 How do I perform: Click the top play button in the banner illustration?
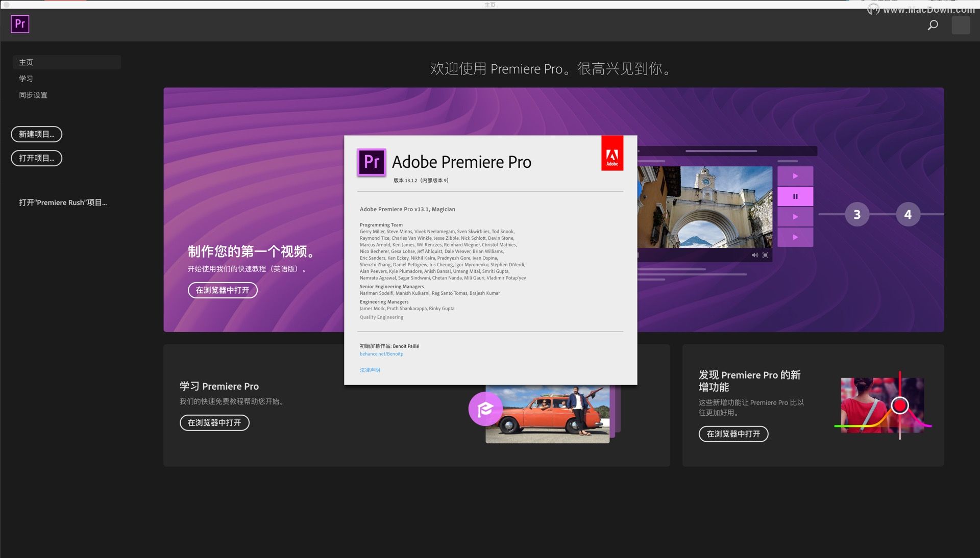point(795,176)
